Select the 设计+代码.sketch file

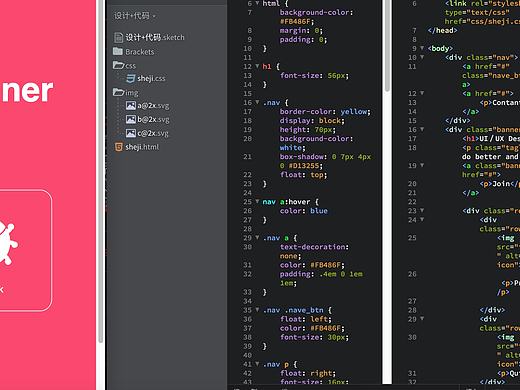click(155, 37)
